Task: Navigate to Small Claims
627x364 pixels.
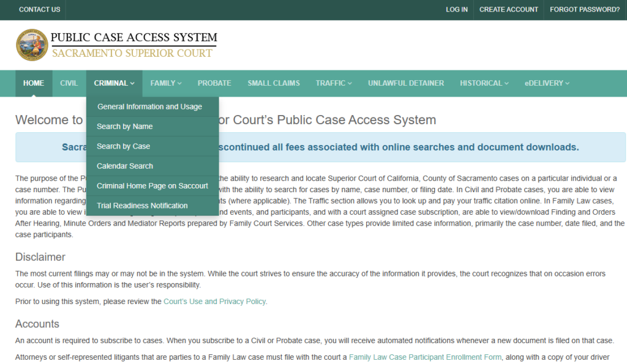Action: click(274, 83)
